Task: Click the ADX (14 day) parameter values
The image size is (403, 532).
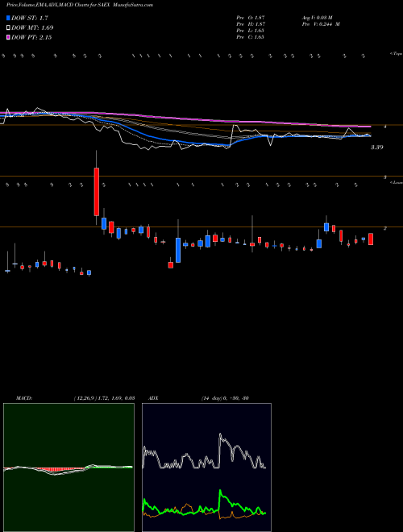Action: pyautogui.click(x=225, y=398)
